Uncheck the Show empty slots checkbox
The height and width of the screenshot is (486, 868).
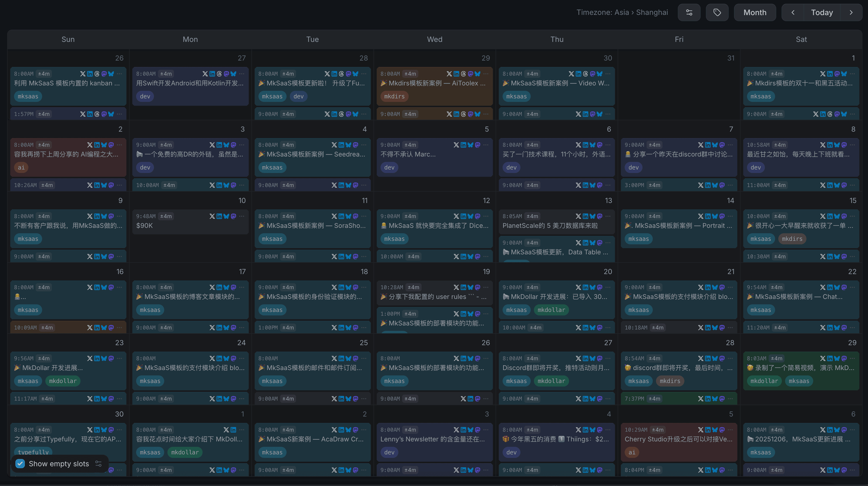[20, 463]
